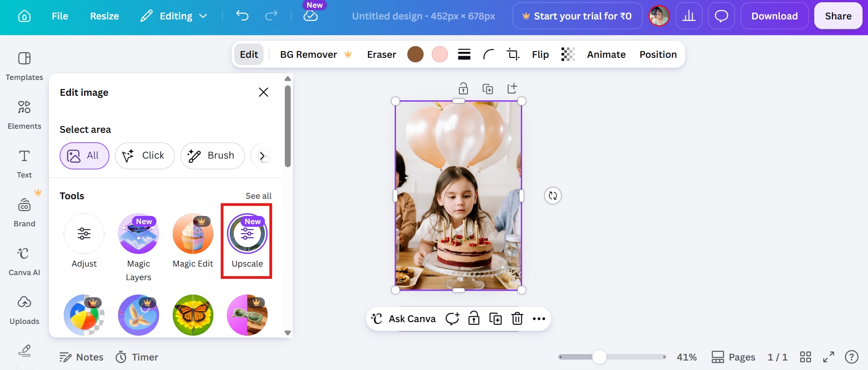Open the sunglasses tool thumbnail
Image resolution: width=868 pixels, height=370 pixels.
[x=247, y=315]
